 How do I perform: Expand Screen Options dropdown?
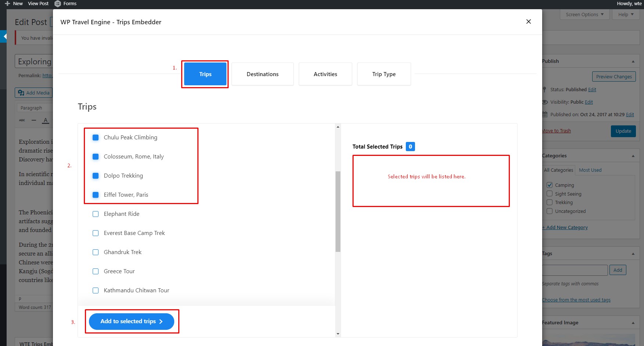(x=585, y=15)
